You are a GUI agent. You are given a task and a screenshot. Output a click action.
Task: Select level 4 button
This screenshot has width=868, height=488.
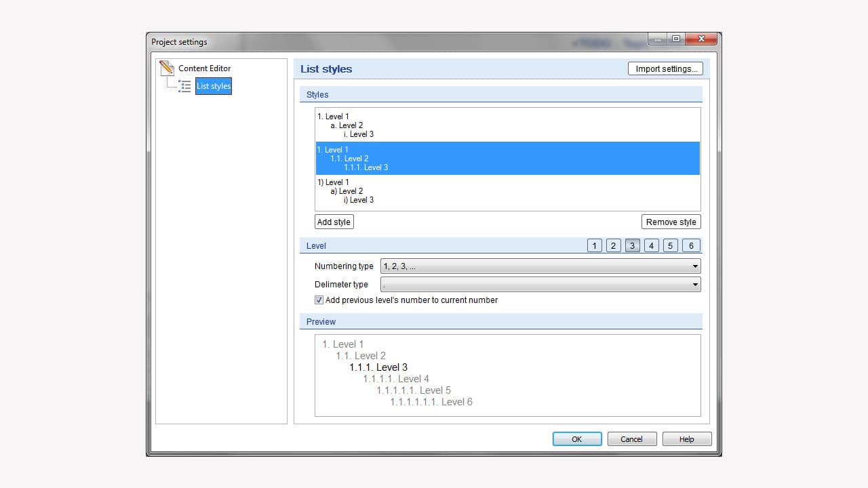click(651, 246)
